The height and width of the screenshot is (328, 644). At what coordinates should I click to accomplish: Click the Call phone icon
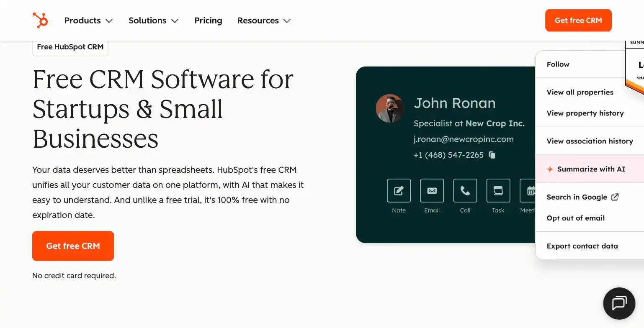point(465,190)
